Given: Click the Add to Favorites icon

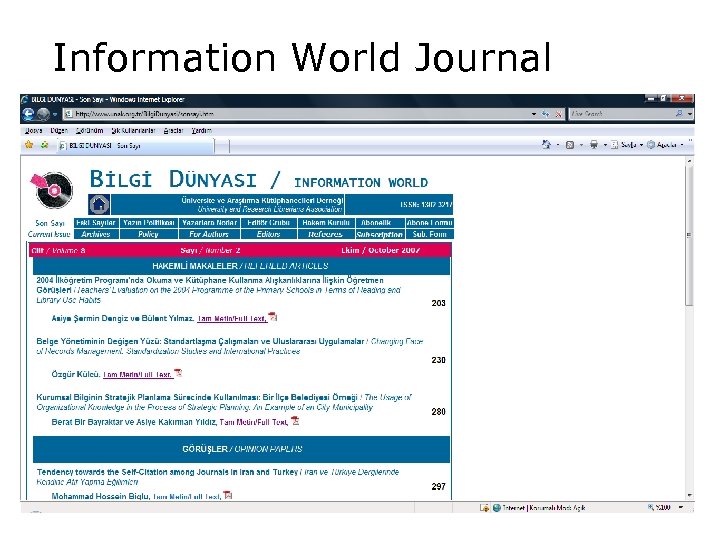Looking at the screenshot, I should tap(45, 145).
